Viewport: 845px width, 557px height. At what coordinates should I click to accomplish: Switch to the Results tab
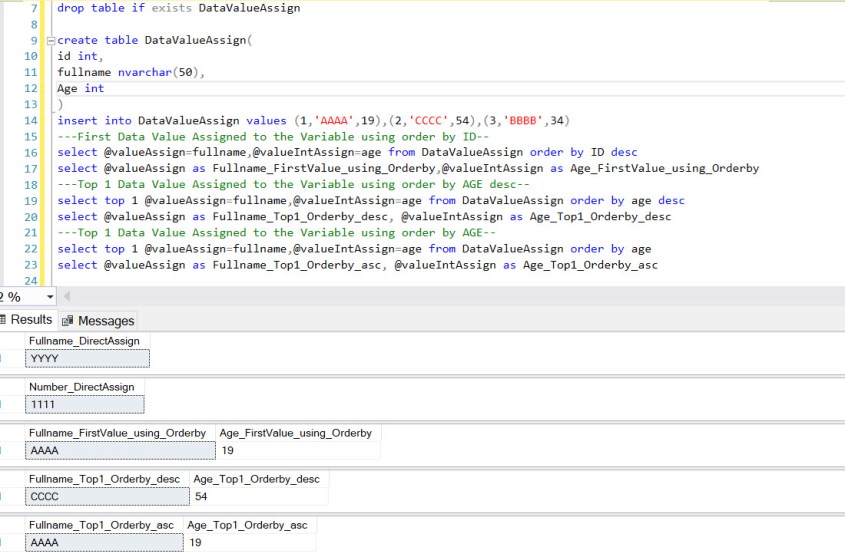[x=27, y=320]
